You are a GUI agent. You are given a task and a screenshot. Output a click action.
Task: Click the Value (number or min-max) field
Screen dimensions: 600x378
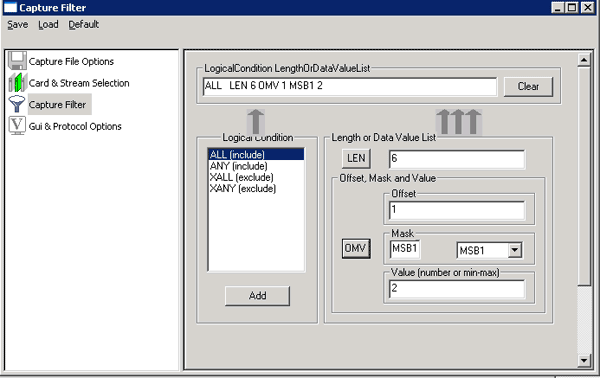click(x=457, y=289)
